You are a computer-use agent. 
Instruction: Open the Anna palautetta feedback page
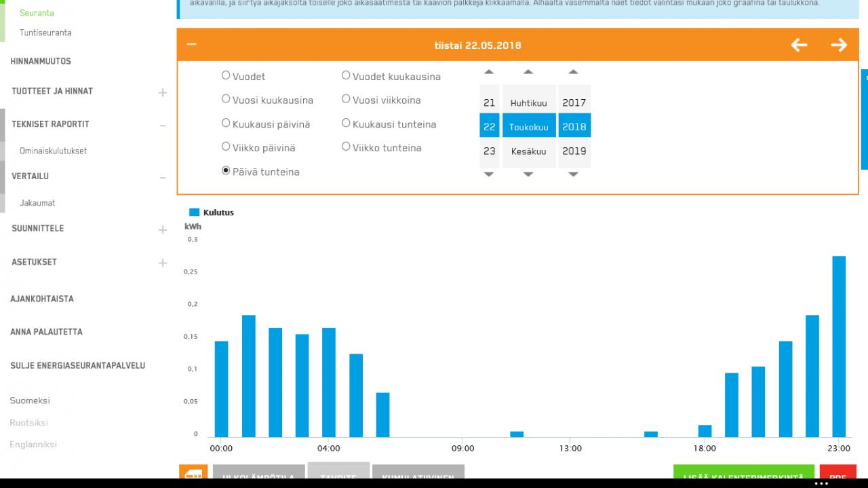46,332
